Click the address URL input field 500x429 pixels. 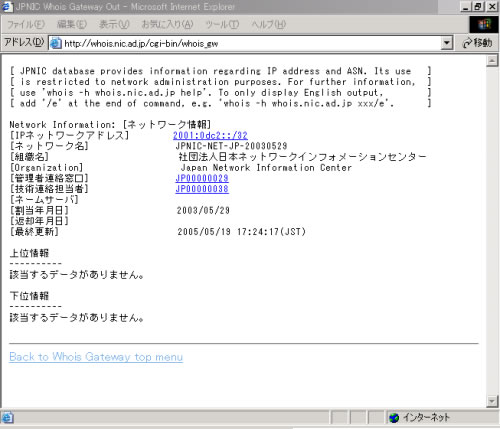pos(252,43)
